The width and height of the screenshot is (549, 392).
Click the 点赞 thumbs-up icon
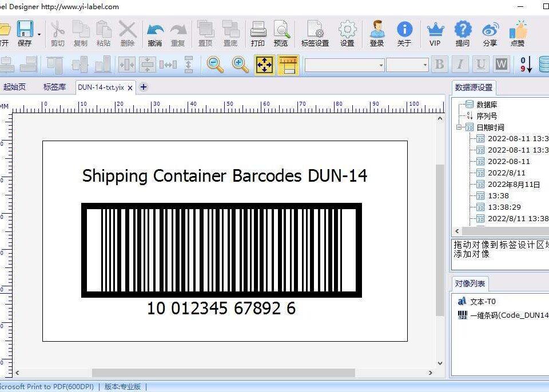point(518,29)
